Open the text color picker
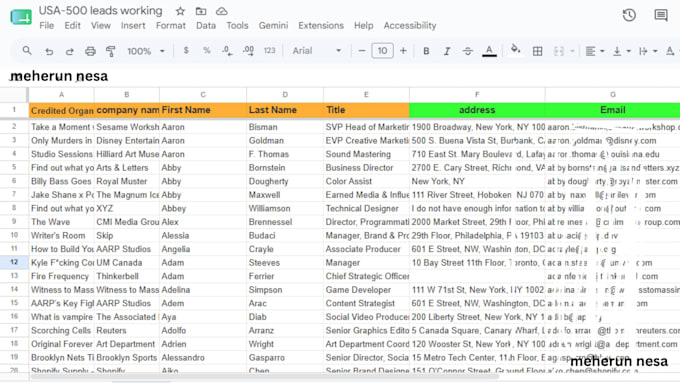The height and width of the screenshot is (383, 680). click(489, 51)
